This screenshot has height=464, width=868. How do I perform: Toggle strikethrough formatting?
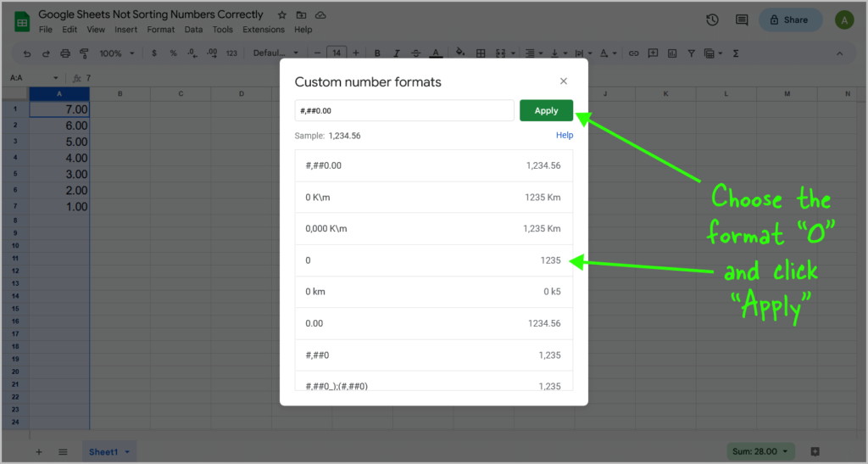tap(415, 53)
